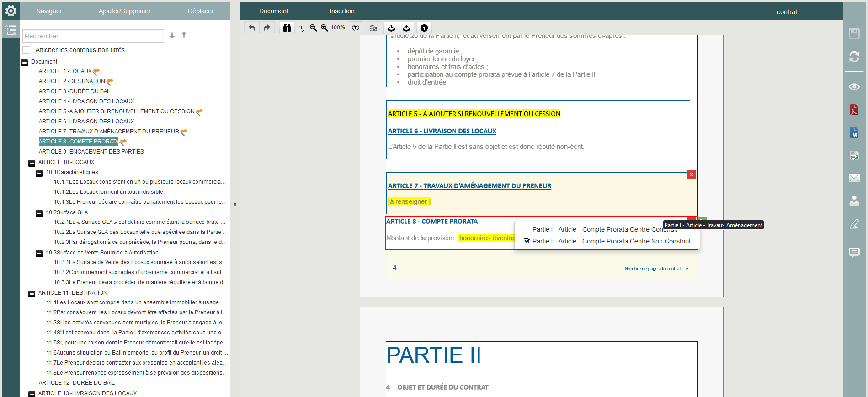868x397 pixels.
Task: Click the upload tray icon
Action: point(391,28)
